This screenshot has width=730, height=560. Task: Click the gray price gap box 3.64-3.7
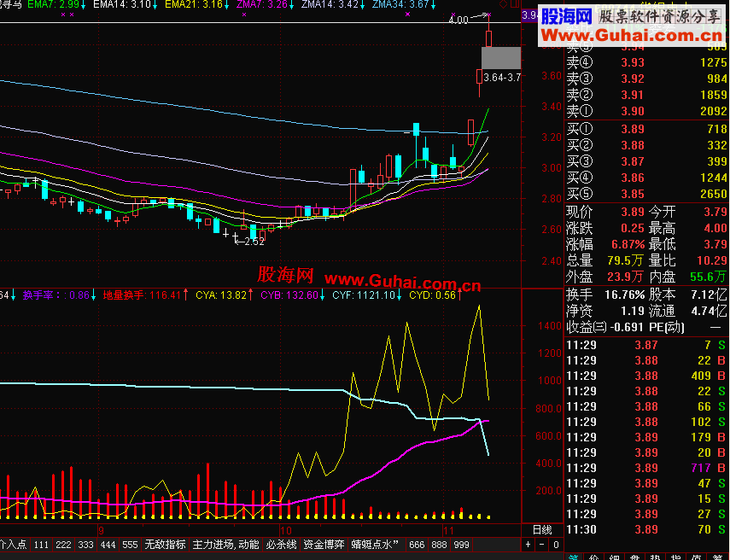[x=501, y=58]
